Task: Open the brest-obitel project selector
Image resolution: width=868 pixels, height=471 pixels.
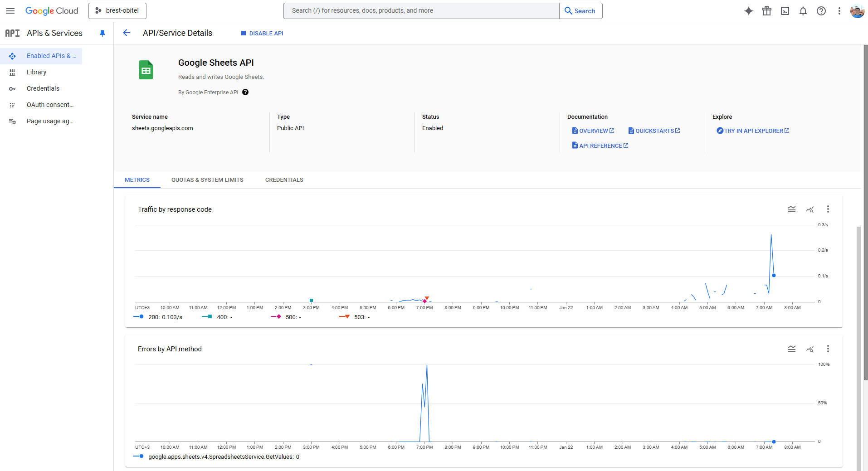Action: tap(117, 11)
